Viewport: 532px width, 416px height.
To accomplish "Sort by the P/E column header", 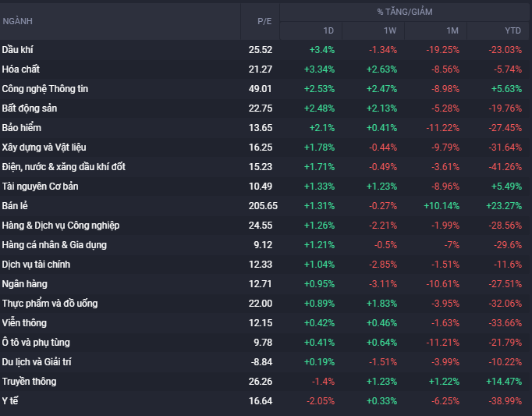I will (x=264, y=21).
